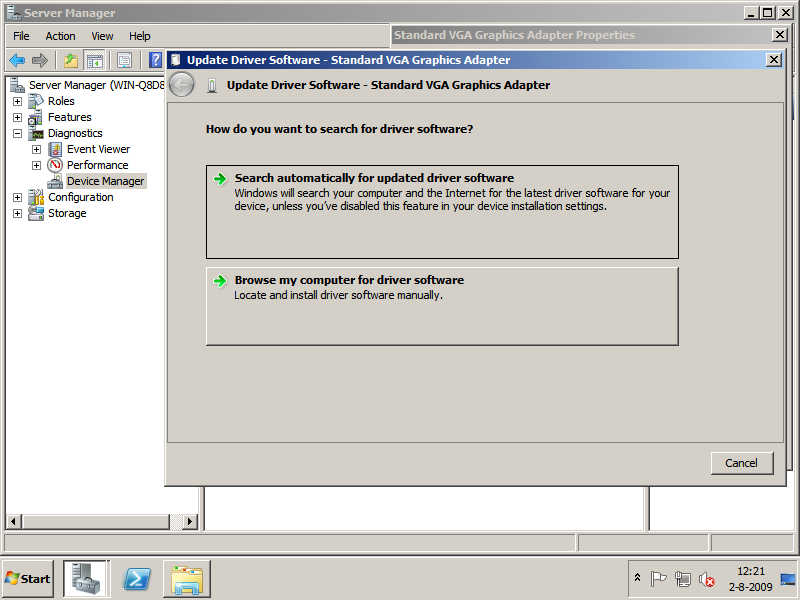Image resolution: width=800 pixels, height=600 pixels.
Task: Click the Event Viewer icon
Action: click(x=55, y=149)
